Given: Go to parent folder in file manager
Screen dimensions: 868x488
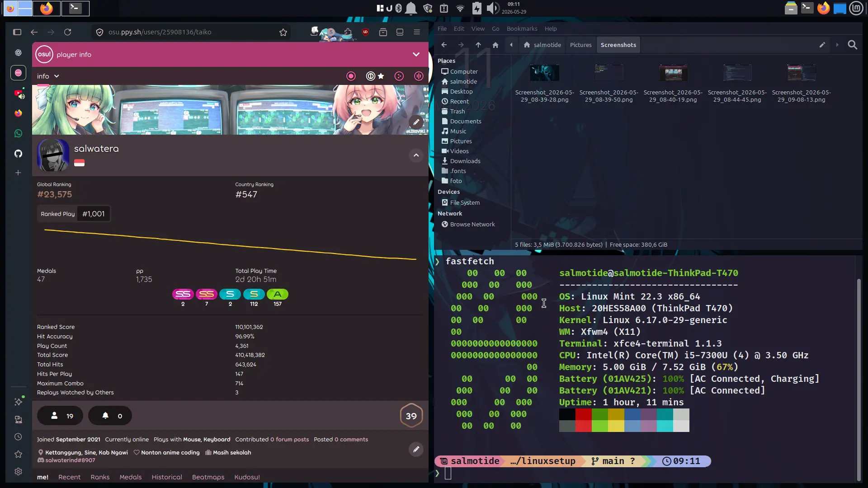Looking at the screenshot, I should (478, 45).
